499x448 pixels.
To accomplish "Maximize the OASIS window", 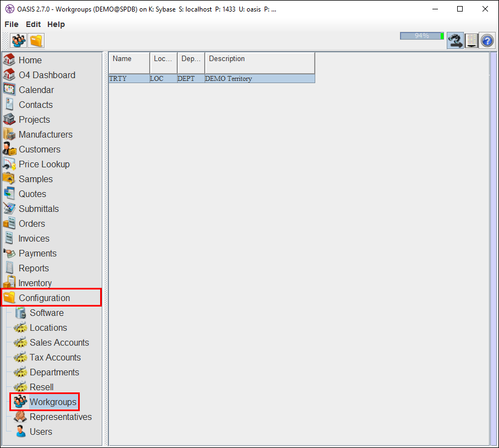I will coord(460,9).
